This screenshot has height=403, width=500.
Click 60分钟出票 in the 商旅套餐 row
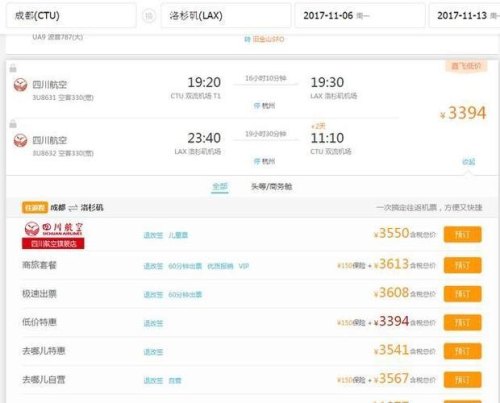pos(185,266)
